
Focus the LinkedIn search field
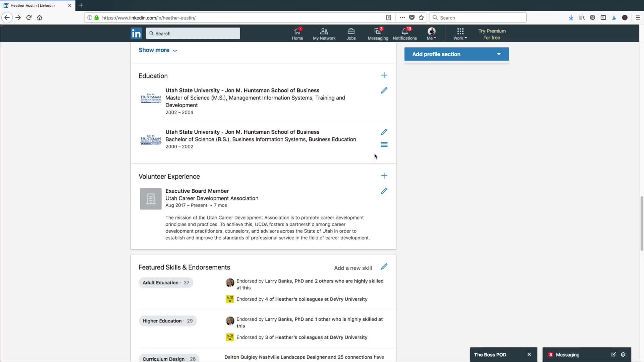pyautogui.click(x=193, y=34)
